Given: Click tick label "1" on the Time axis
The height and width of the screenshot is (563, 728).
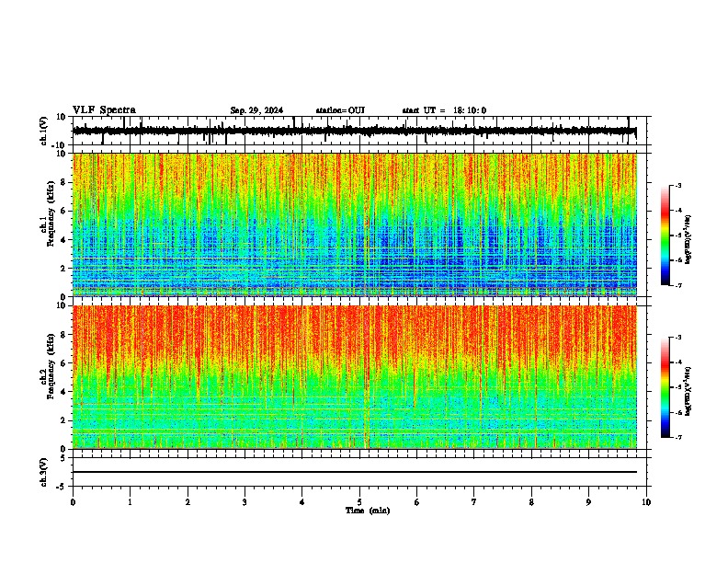Looking at the screenshot, I should [x=130, y=502].
